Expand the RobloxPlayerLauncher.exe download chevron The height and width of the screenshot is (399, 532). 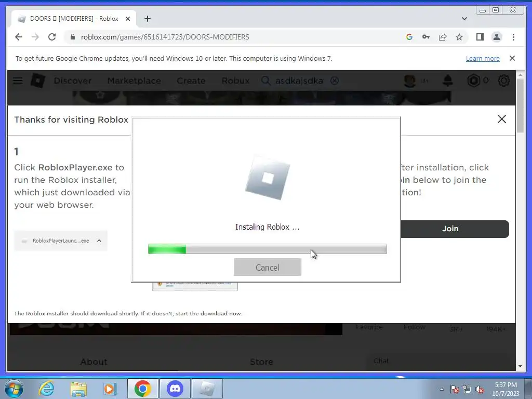pyautogui.click(x=99, y=241)
